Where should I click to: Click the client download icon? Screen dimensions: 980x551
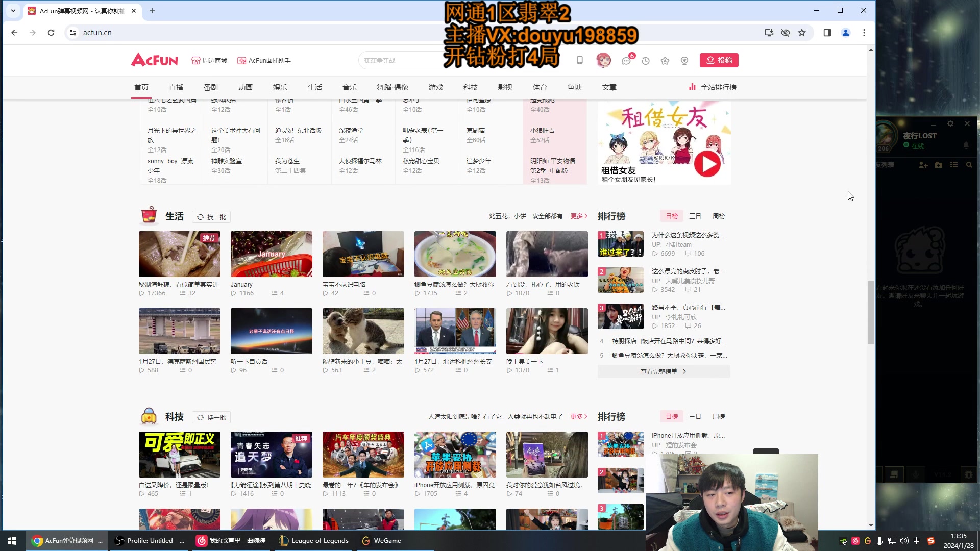point(684,61)
